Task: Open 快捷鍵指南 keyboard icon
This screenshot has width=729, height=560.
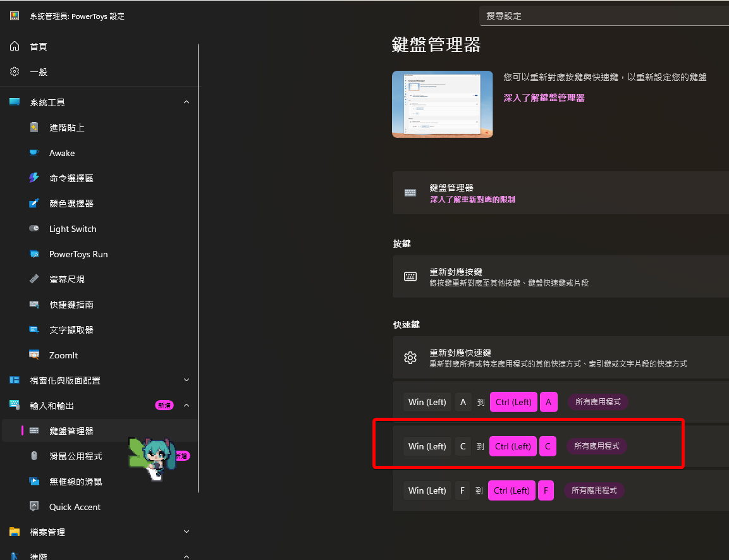Action: point(34,305)
